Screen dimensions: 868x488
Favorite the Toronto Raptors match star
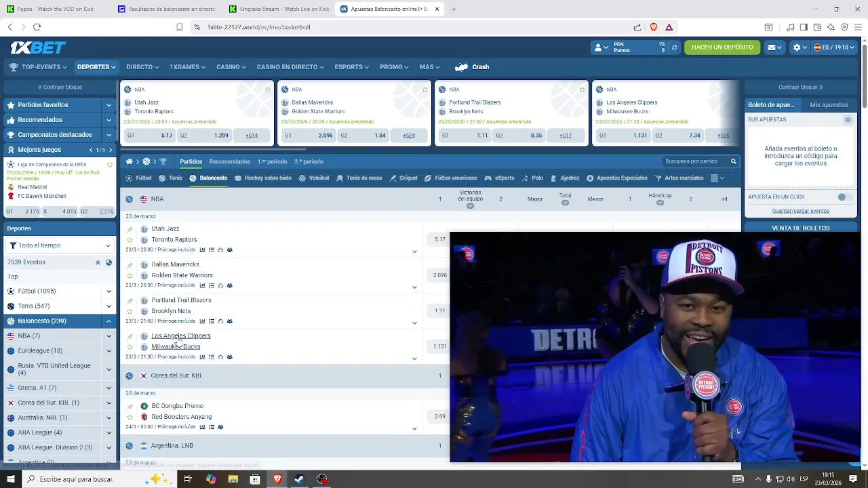point(130,240)
